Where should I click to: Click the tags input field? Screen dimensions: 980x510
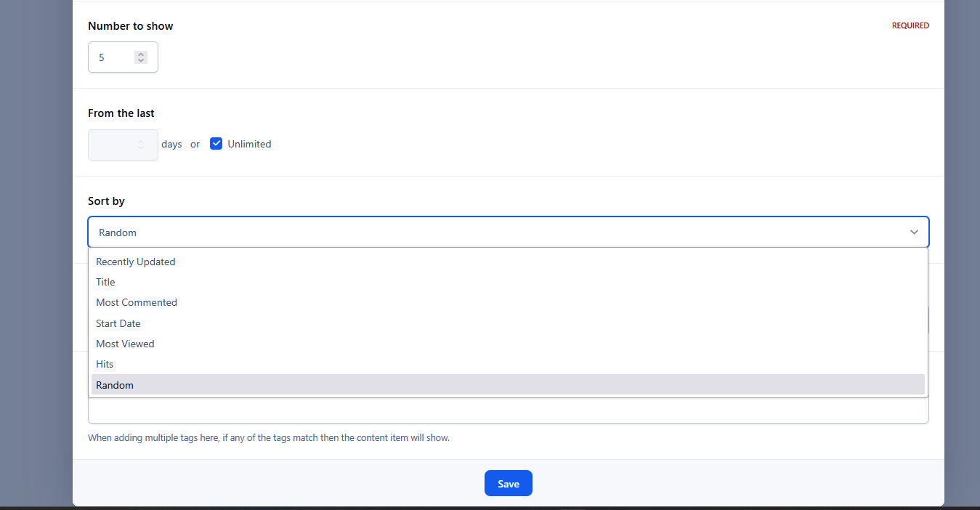click(508, 410)
